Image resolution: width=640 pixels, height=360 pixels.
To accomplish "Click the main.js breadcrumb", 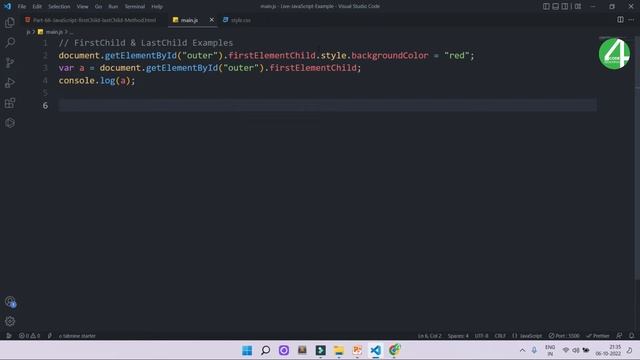I will pos(51,31).
